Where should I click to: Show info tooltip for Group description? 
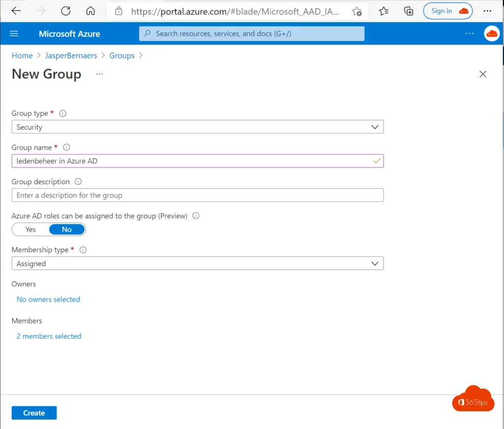click(78, 181)
